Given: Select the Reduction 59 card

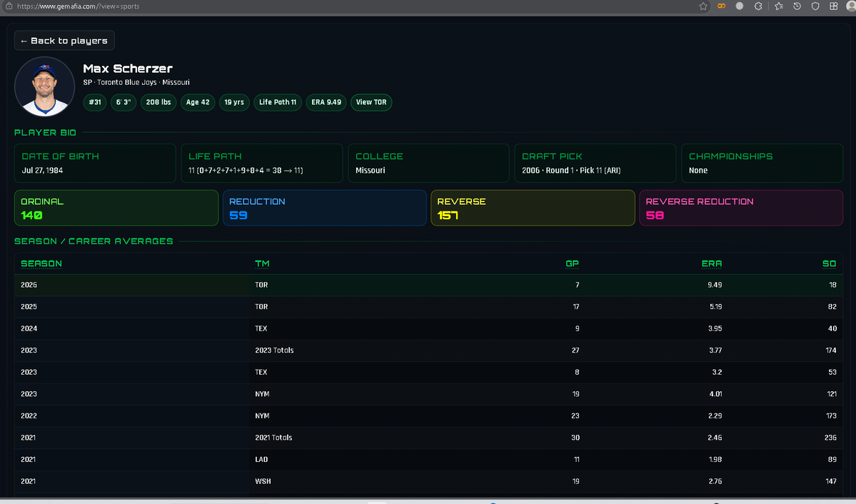Looking at the screenshot, I should click(324, 208).
